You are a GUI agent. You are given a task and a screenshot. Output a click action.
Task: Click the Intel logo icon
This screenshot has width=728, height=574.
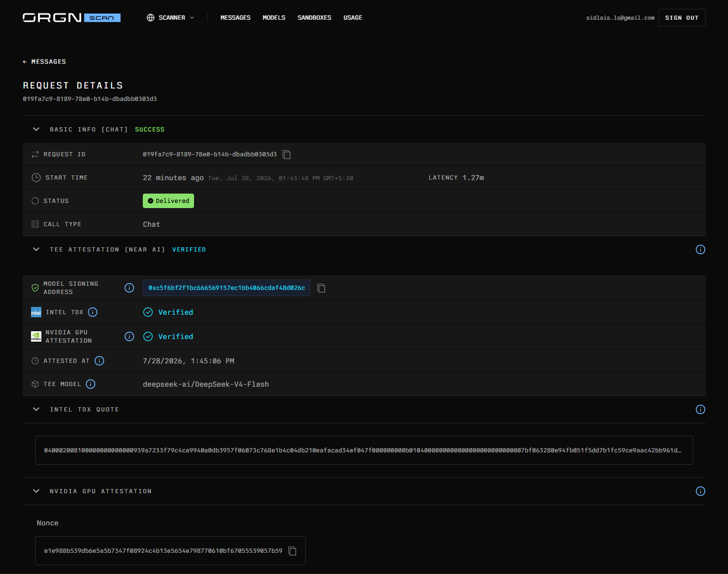36,312
